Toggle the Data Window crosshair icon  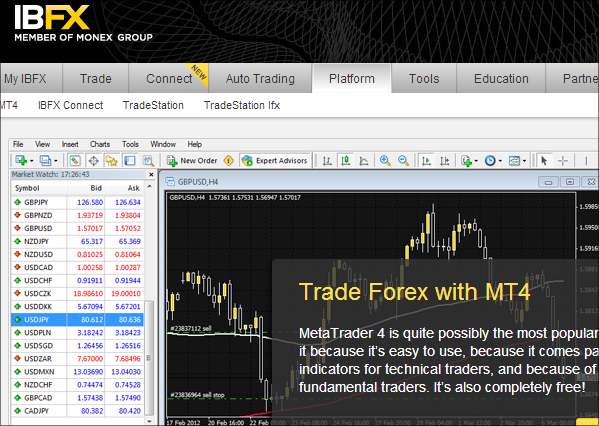point(94,161)
